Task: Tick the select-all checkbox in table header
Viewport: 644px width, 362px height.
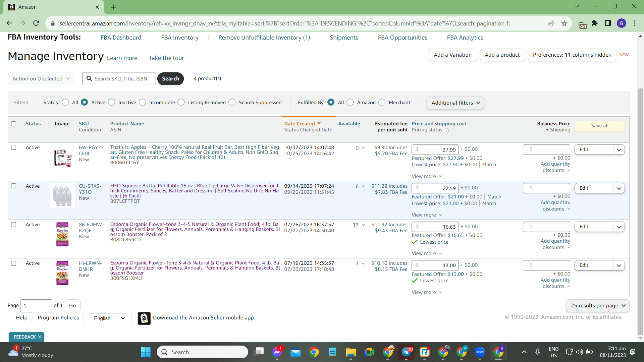Action: click(x=14, y=124)
